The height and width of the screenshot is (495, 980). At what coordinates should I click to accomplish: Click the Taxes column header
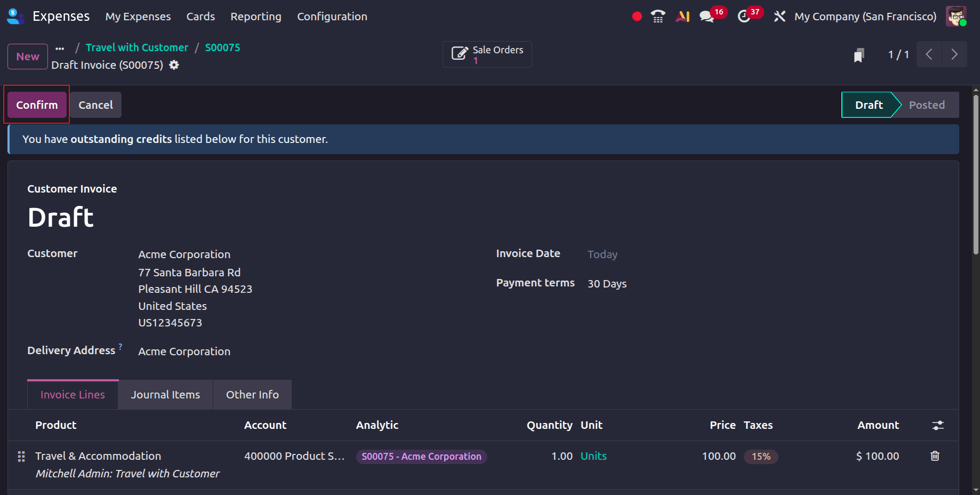(758, 425)
